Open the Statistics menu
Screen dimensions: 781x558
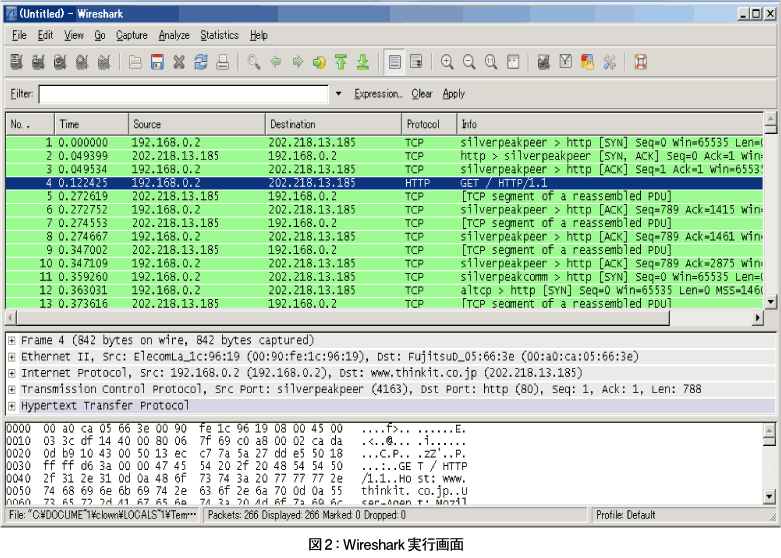[x=219, y=35]
